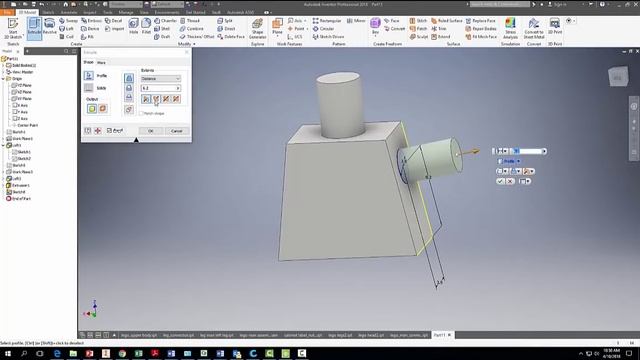The image size is (640, 360).
Task: Choose Cut operation in Extrude dialog
Action: pyautogui.click(x=129, y=88)
